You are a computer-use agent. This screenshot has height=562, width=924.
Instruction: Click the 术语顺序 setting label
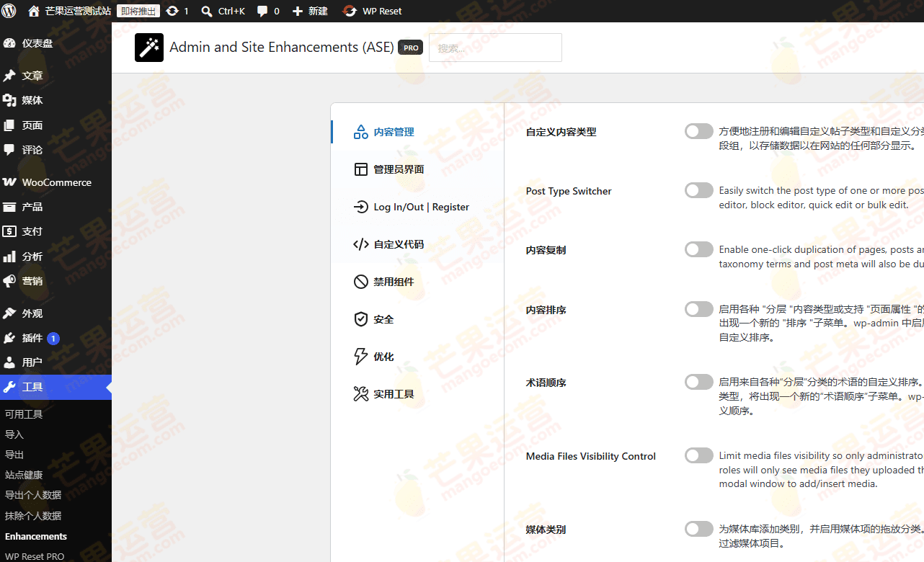546,383
